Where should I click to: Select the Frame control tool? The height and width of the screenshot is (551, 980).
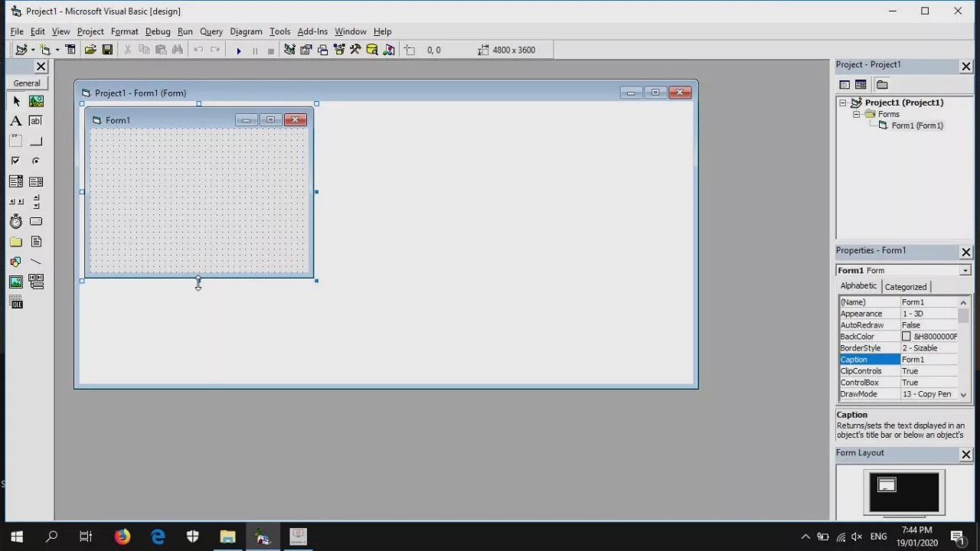tap(16, 141)
